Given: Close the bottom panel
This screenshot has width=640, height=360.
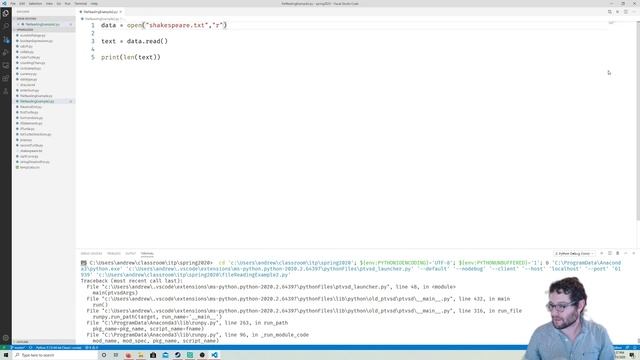Looking at the screenshot, I should pos(633,253).
